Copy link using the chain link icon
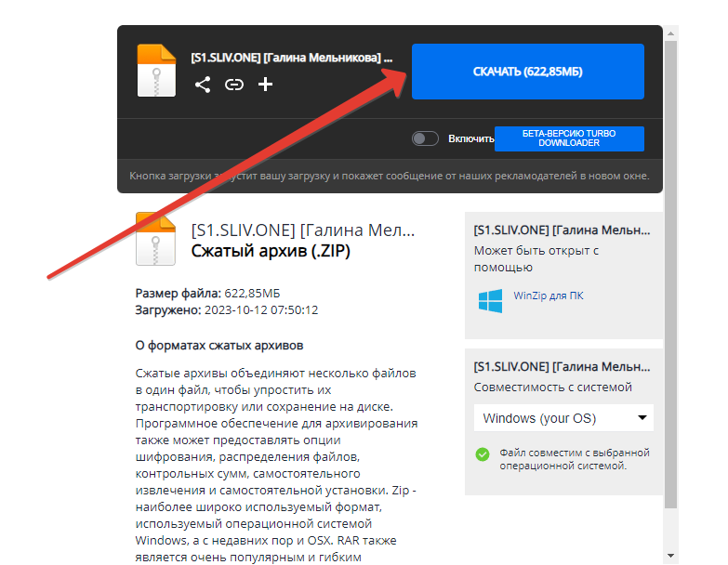 (x=234, y=85)
